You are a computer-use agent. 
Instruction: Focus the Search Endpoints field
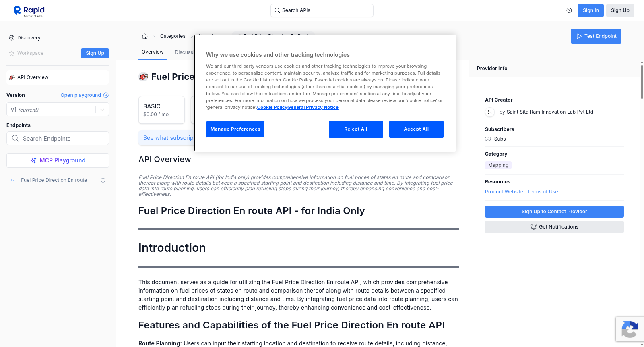[x=58, y=138]
